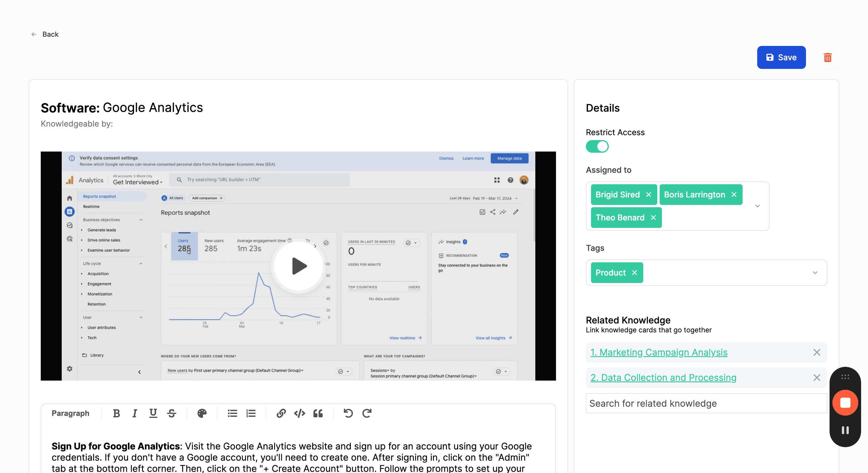This screenshot has width=868, height=473.
Task: Toggle strikethrough formatting
Action: [172, 413]
